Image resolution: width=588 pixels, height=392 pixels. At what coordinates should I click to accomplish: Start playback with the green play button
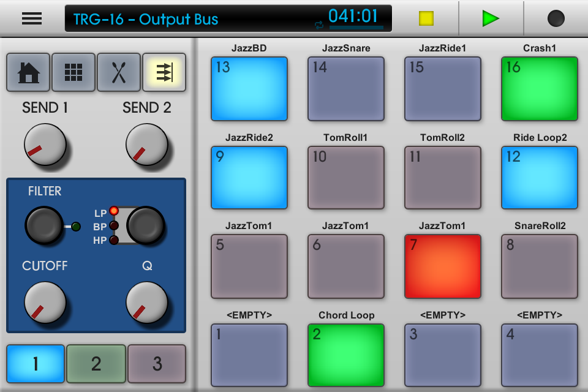pyautogui.click(x=491, y=18)
